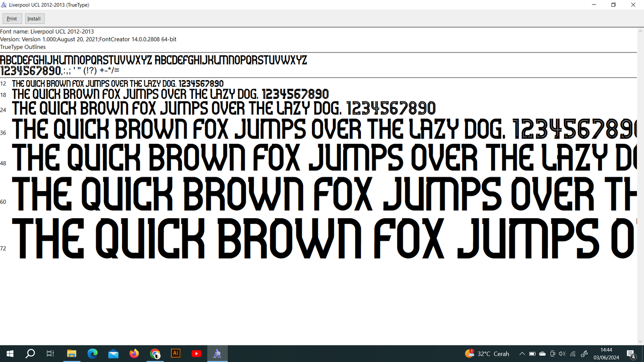Open the battery status indicator
This screenshot has height=362, width=644.
[532, 354]
